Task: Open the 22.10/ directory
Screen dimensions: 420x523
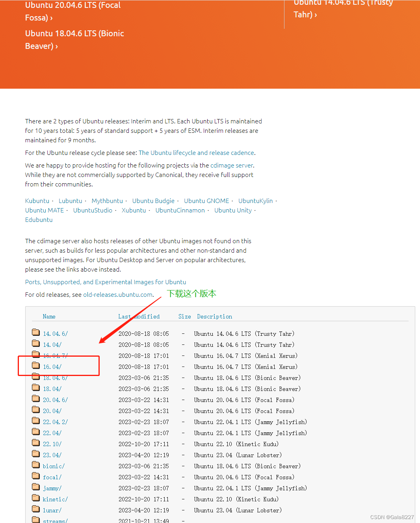Action: click(x=52, y=444)
